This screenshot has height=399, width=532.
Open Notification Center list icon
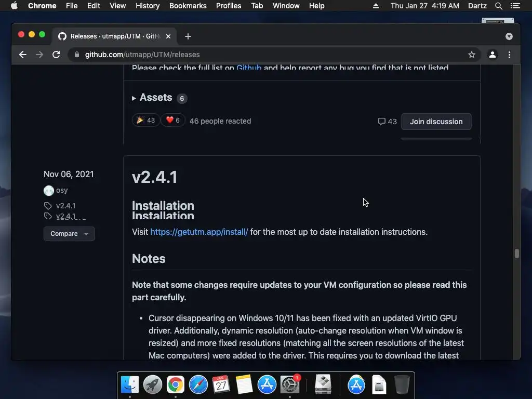click(x=515, y=6)
